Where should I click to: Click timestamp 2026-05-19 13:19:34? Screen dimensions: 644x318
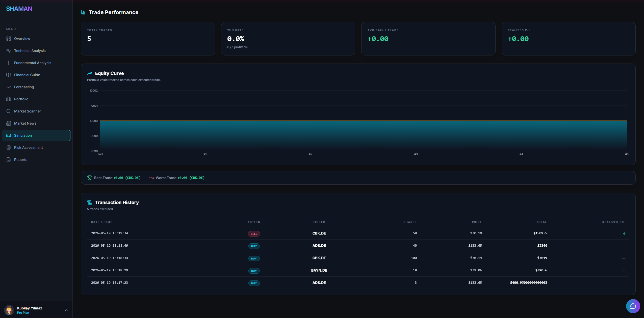point(110,233)
